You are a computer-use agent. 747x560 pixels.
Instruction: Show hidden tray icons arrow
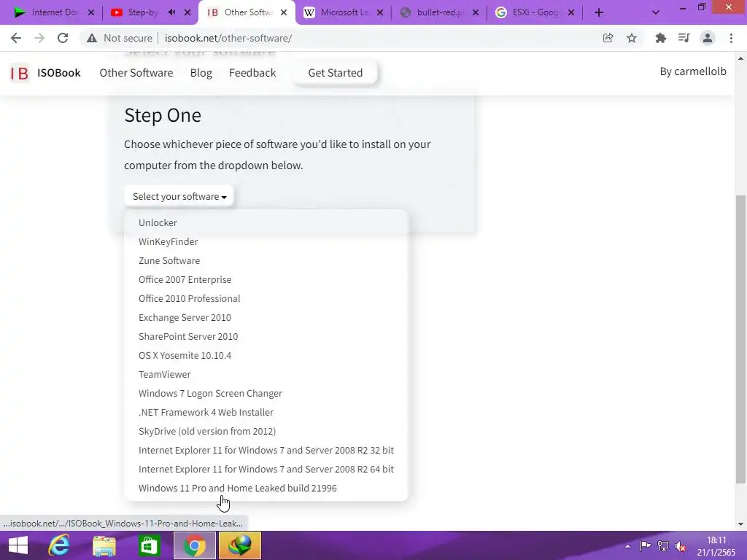(627, 546)
